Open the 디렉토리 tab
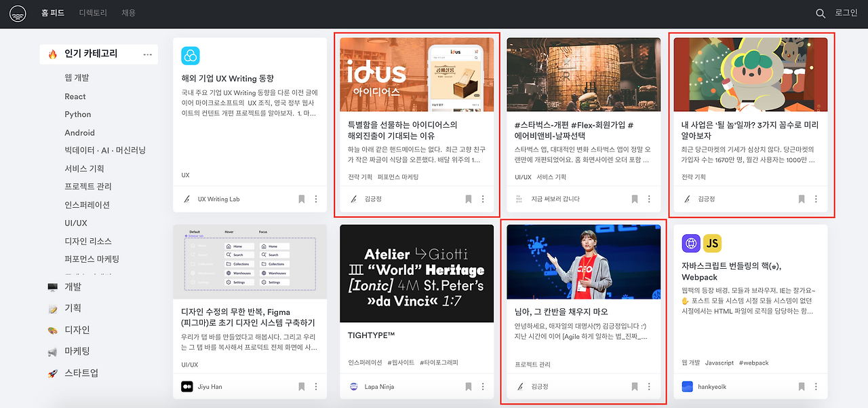This screenshot has width=868, height=408. pyautogui.click(x=93, y=13)
